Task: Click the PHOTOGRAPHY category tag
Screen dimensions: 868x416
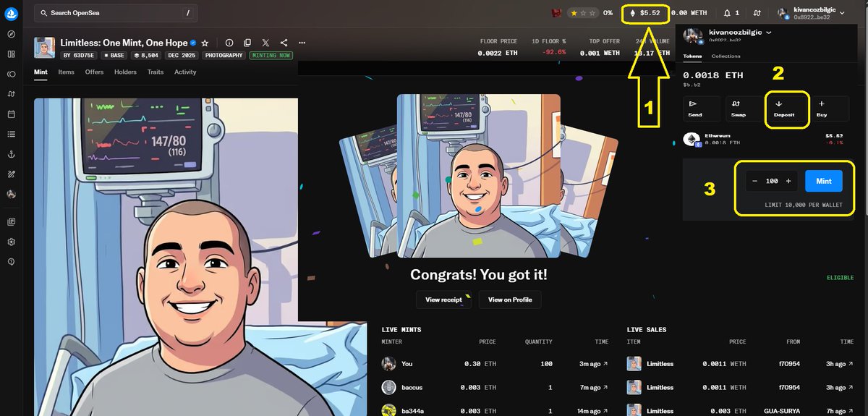Action: [224, 55]
